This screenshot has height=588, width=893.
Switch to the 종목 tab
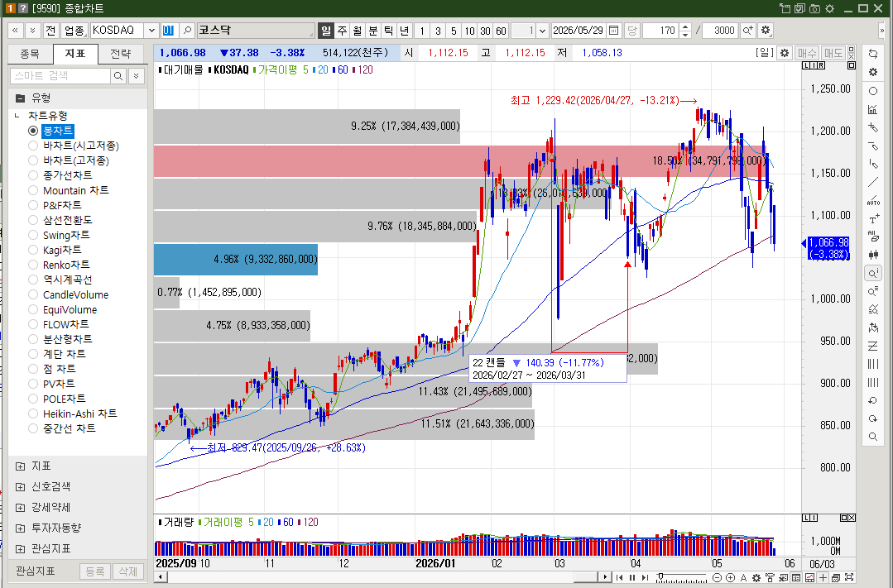click(30, 54)
